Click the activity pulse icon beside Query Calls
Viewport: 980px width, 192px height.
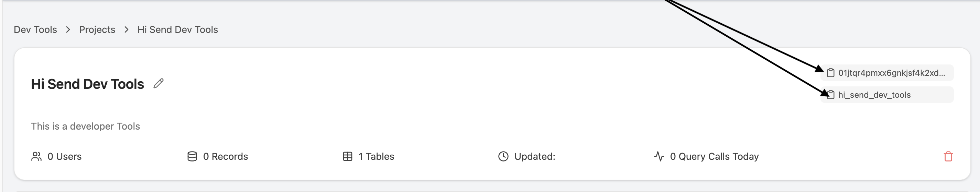pos(659,156)
